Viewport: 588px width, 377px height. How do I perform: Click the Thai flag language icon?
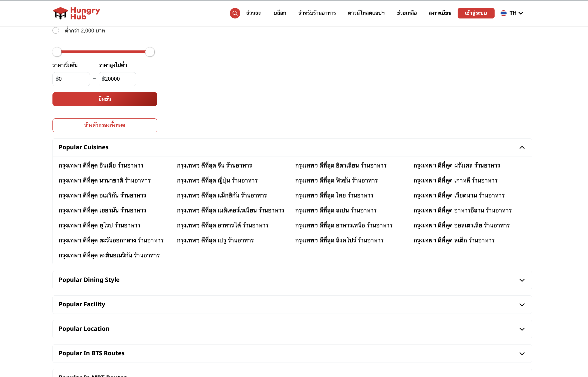tap(503, 13)
